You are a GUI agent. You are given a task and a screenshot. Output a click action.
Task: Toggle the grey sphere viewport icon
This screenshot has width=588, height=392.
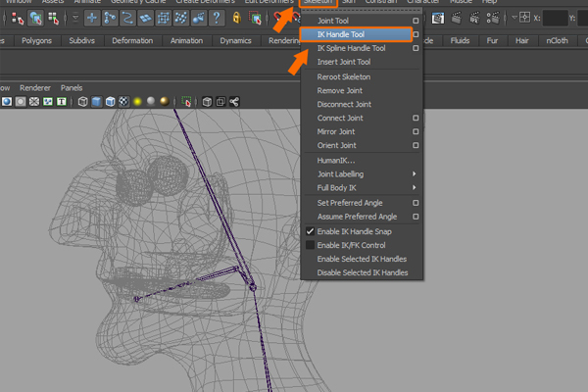pyautogui.click(x=151, y=101)
